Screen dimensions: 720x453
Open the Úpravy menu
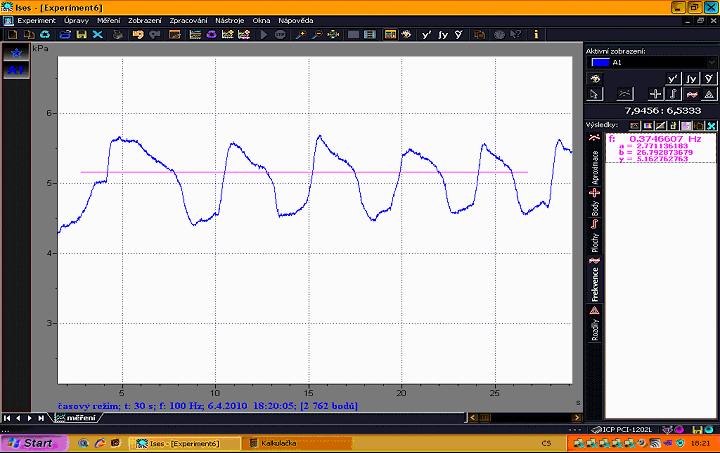click(x=76, y=21)
